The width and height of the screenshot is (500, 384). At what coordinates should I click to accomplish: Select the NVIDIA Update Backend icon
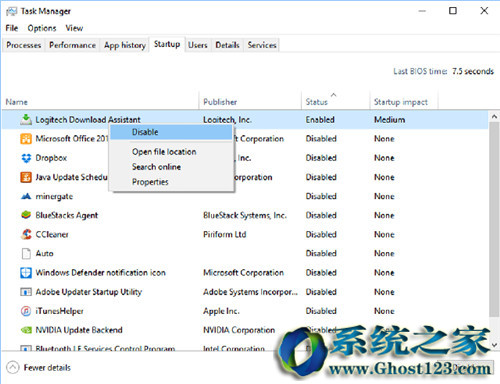(x=26, y=330)
